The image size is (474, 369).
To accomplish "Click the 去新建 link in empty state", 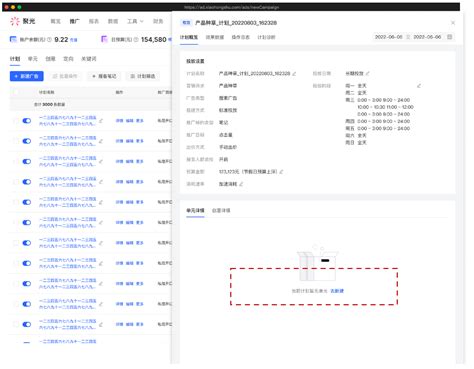I will (337, 291).
